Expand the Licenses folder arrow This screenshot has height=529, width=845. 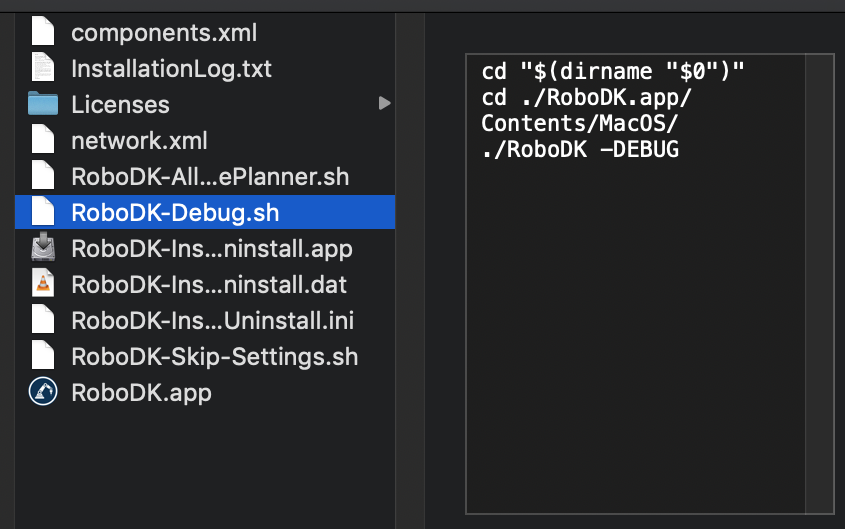tap(384, 103)
